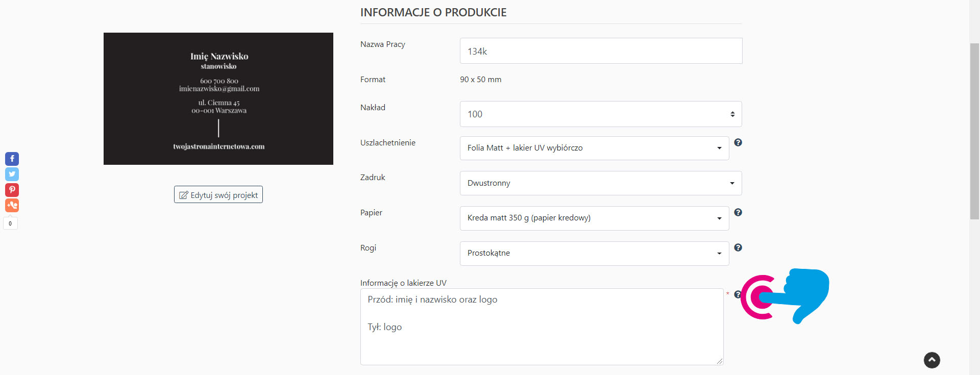Expand the Uszlachetnienie dropdown
Screen dimensions: 980x375
point(594,148)
